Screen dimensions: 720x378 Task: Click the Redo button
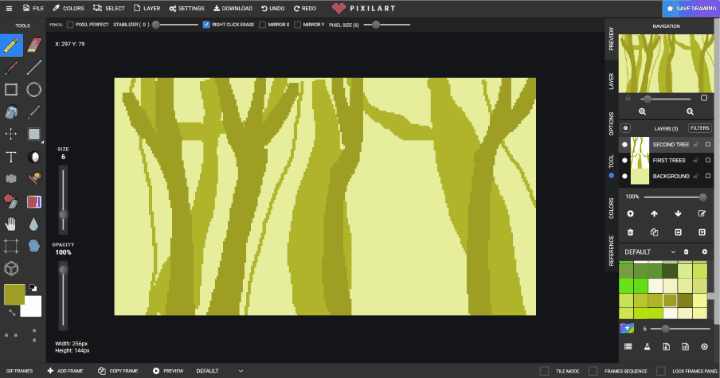pos(305,8)
